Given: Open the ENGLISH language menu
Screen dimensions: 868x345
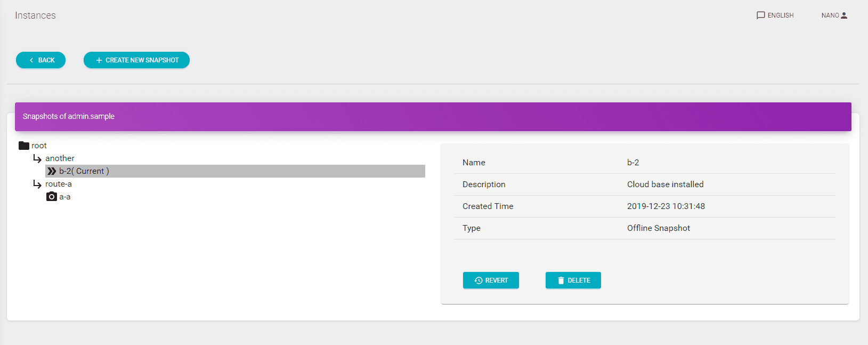Looking at the screenshot, I should point(780,15).
